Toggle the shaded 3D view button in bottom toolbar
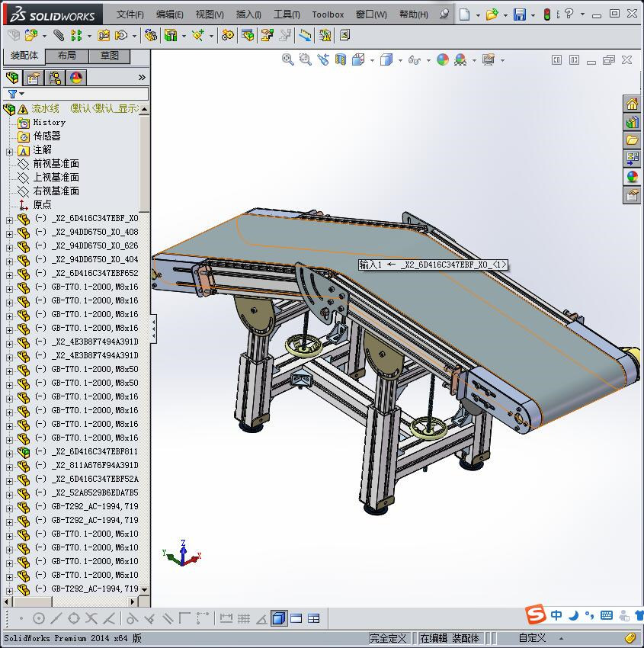Screen dimensions: 644x648 (279, 618)
